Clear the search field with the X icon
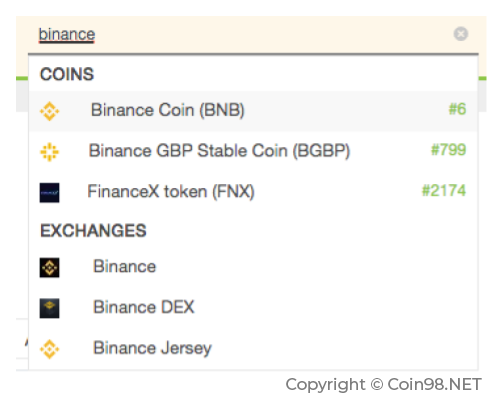The width and height of the screenshot is (496, 397). (461, 34)
